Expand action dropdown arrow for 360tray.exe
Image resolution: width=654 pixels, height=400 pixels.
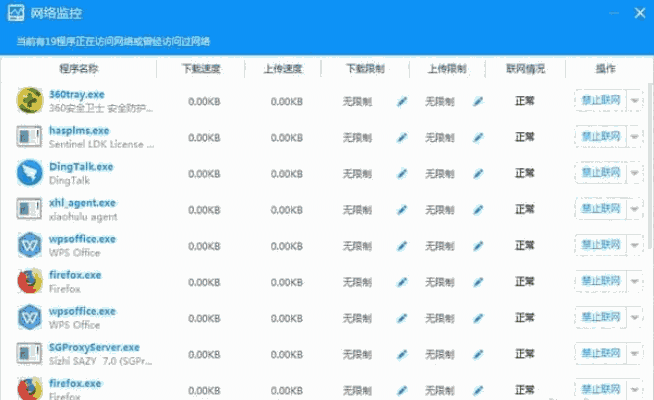tap(634, 101)
